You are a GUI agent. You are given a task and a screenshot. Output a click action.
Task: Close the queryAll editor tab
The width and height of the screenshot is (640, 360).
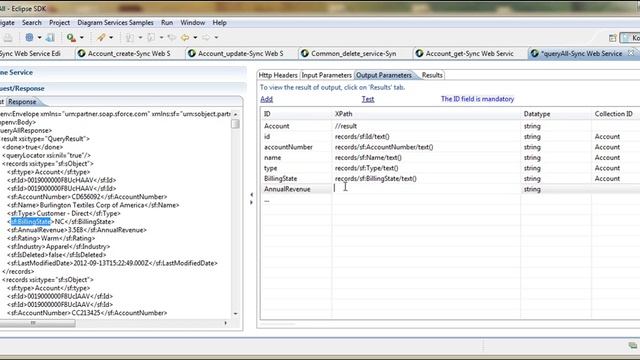[631, 53]
